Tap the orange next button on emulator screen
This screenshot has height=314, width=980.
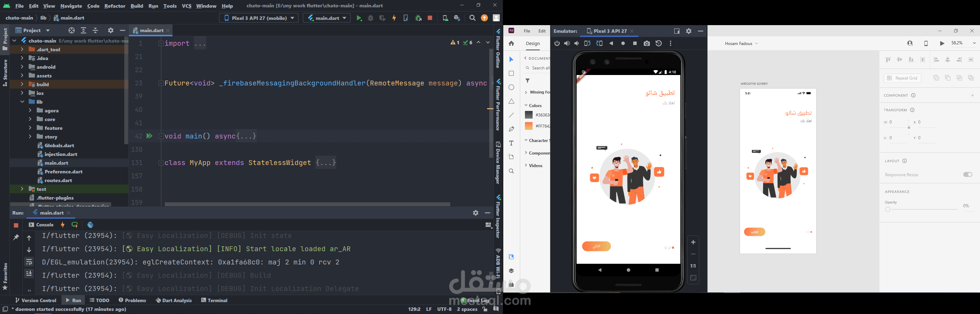pos(597,246)
